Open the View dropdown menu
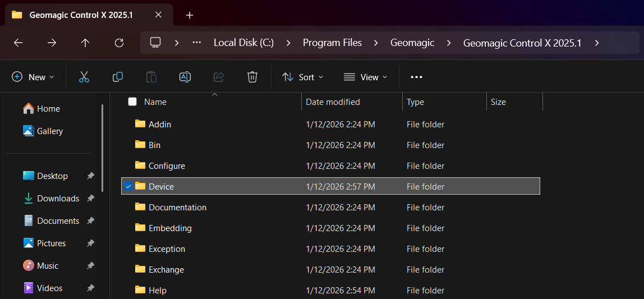The width and height of the screenshot is (644, 299). [366, 77]
